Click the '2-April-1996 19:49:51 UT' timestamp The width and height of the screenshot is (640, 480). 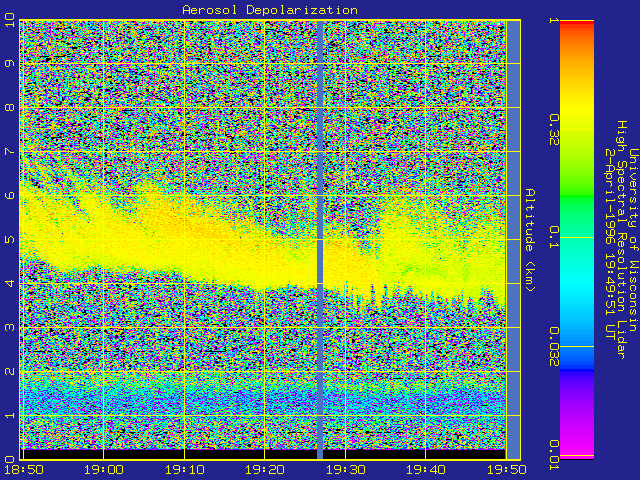[x=610, y=244]
